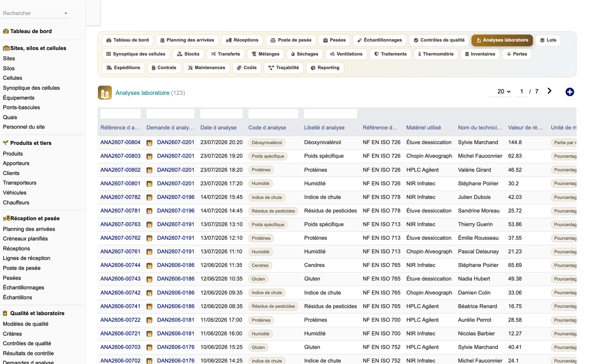The width and height of the screenshot is (589, 364).
Task: Click icon beside DAN2606-0181 in ANA2606-00722 row
Action: 150,320
